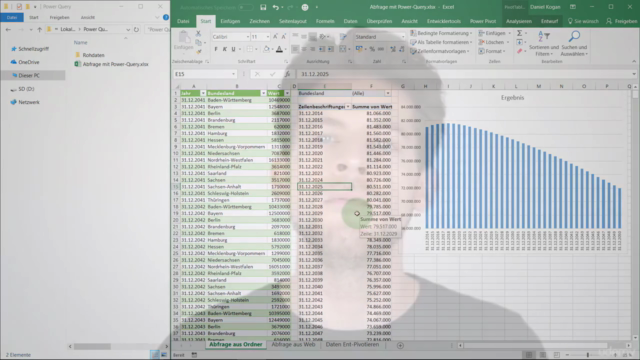
Task: Toggle left text alignment
Action: point(295,49)
